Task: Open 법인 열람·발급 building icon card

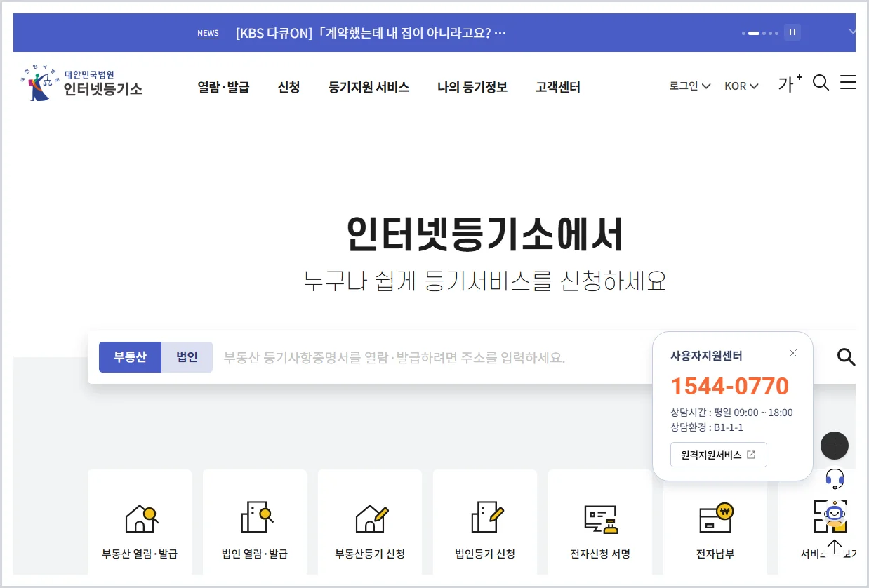Action: tap(255, 521)
